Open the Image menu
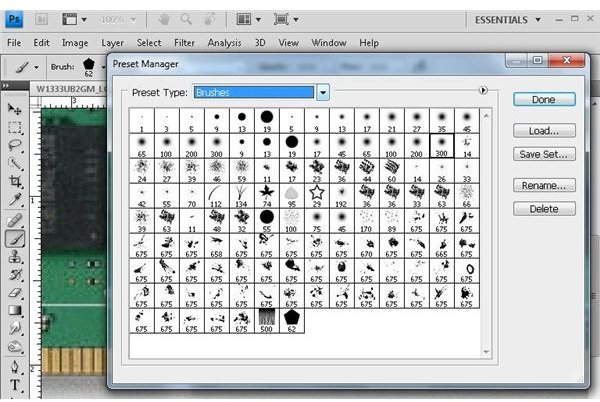Screen dimensions: 600x402 [75, 42]
